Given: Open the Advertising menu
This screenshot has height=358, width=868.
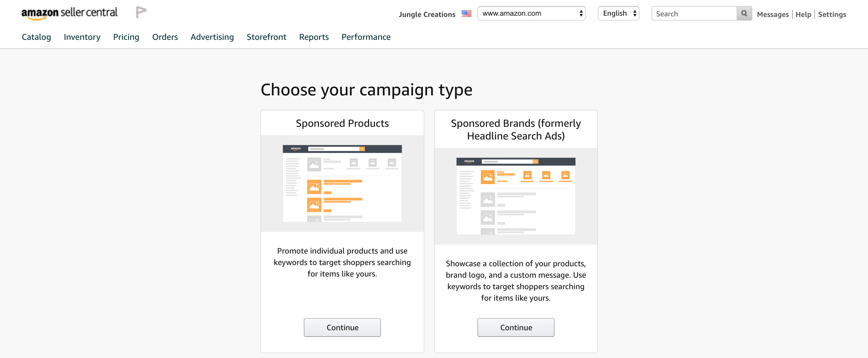Looking at the screenshot, I should (212, 37).
